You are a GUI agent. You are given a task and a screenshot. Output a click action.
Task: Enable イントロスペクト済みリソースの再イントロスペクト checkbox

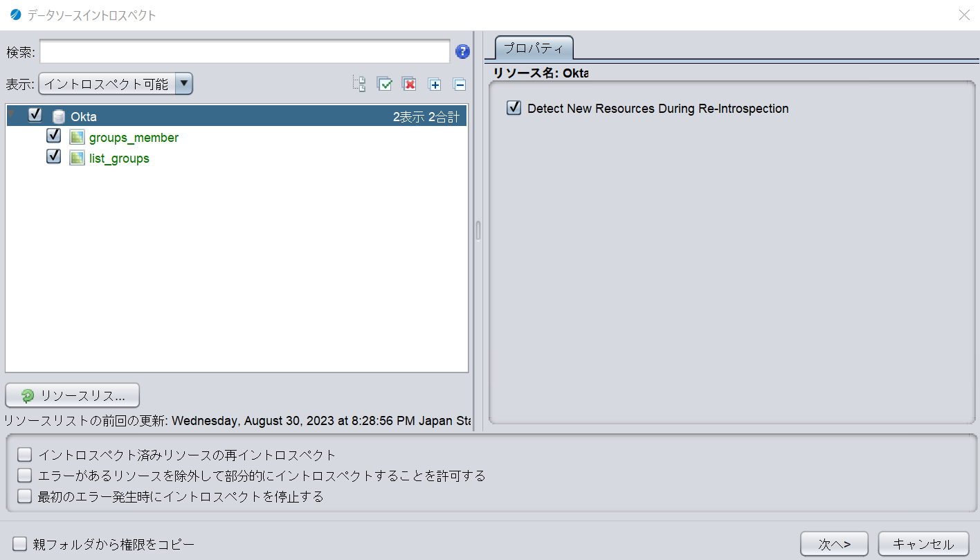tap(25, 455)
